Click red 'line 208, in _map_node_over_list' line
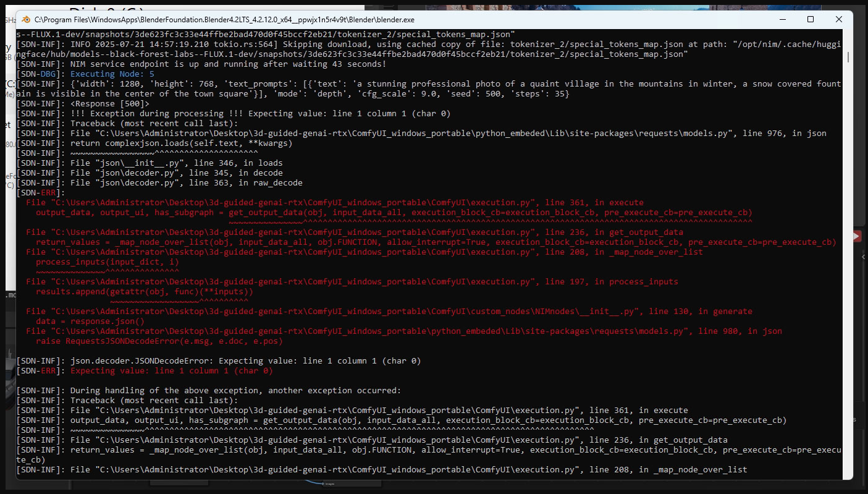 pos(364,252)
